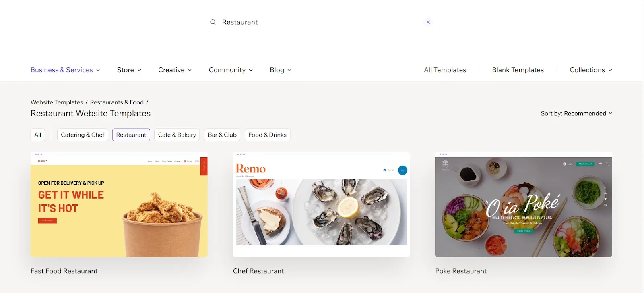Open the Chef Restaurant template thumbnail

pyautogui.click(x=321, y=204)
